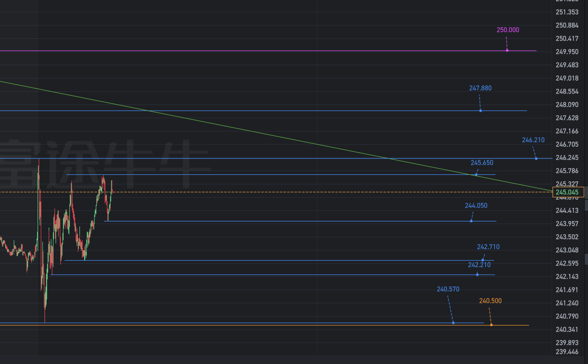Click the 247.880 price label
The height and width of the screenshot is (364, 588).
tap(480, 88)
